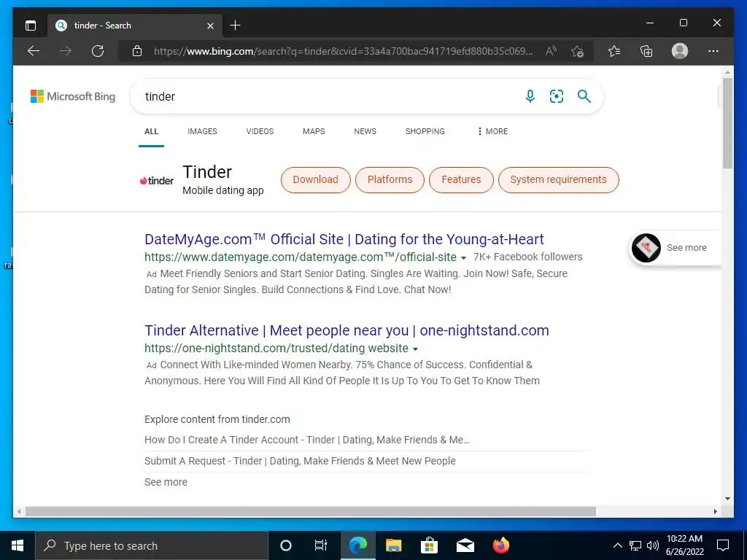Click the page's vertical scrollbar thumb
Image resolution: width=747 pixels, height=560 pixels.
tap(727, 122)
